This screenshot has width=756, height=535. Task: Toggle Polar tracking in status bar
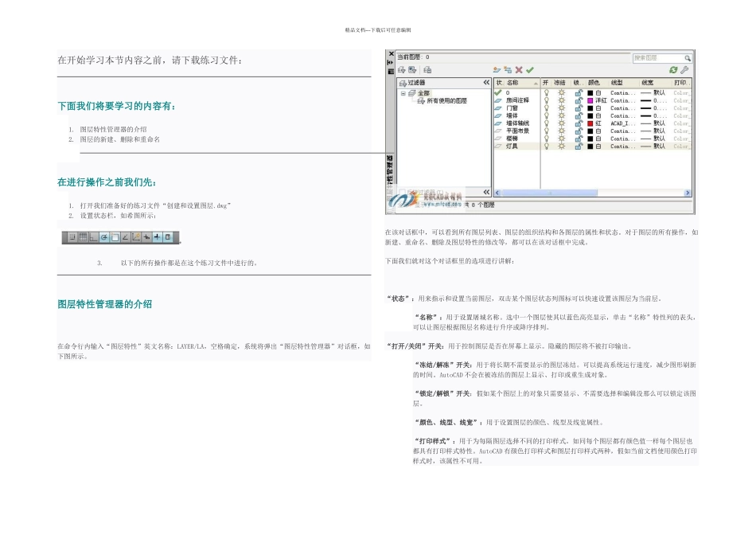tap(104, 237)
